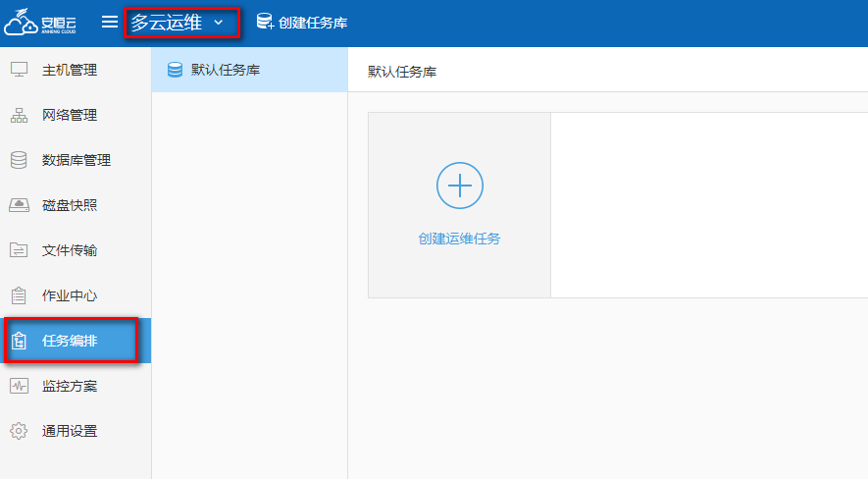Open 通用设置 in the sidebar
868x479 pixels.
76,431
